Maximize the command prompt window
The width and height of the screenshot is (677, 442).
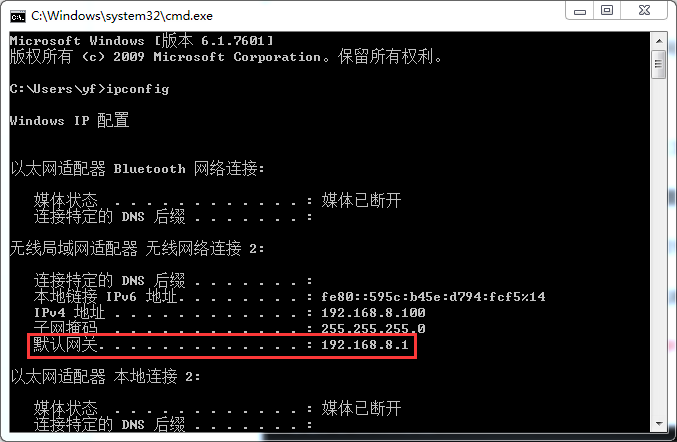607,11
